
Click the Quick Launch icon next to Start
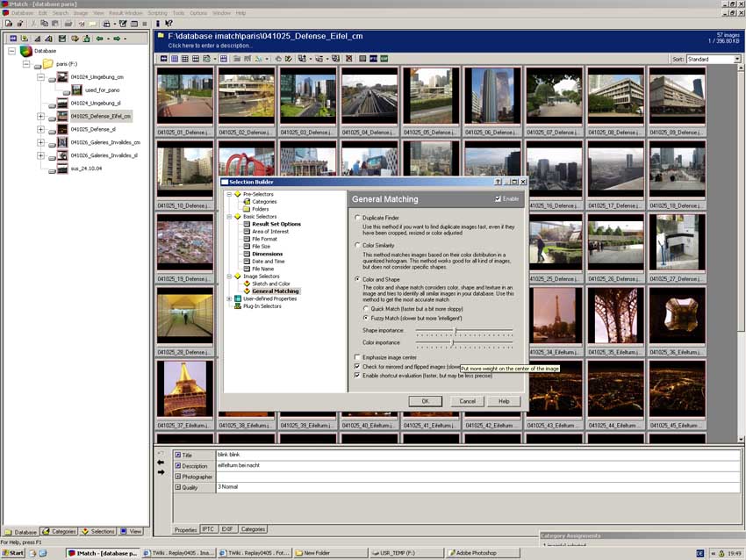pos(32,553)
